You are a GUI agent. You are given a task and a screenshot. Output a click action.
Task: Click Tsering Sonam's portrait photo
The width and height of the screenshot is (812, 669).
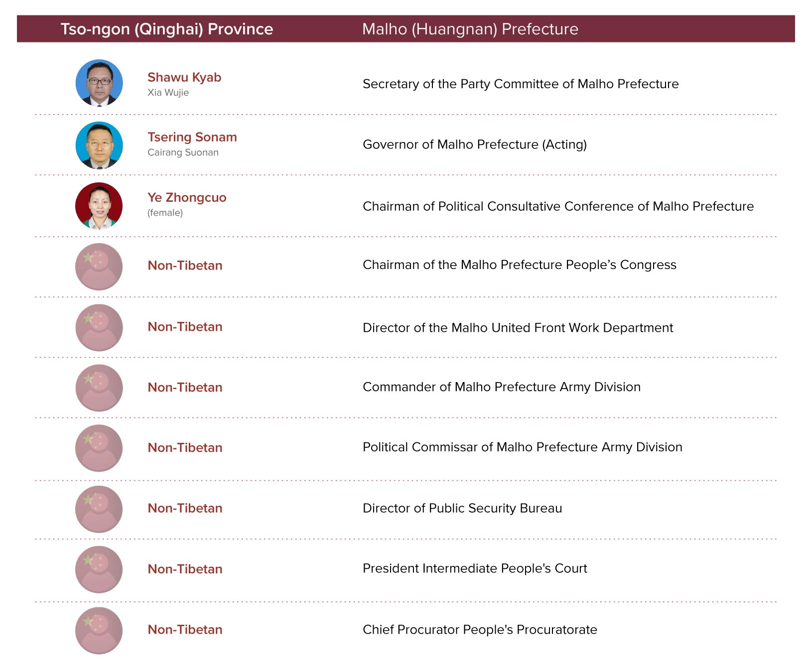coord(99,145)
